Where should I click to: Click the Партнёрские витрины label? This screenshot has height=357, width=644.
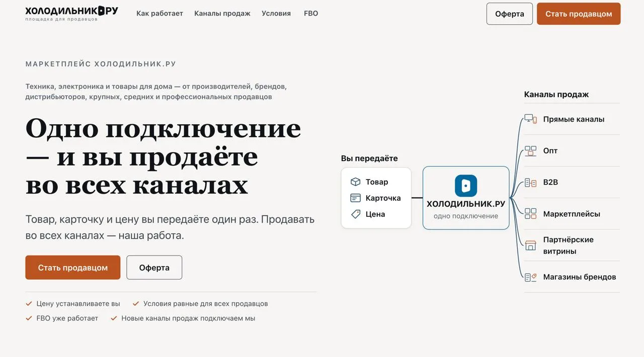click(569, 245)
